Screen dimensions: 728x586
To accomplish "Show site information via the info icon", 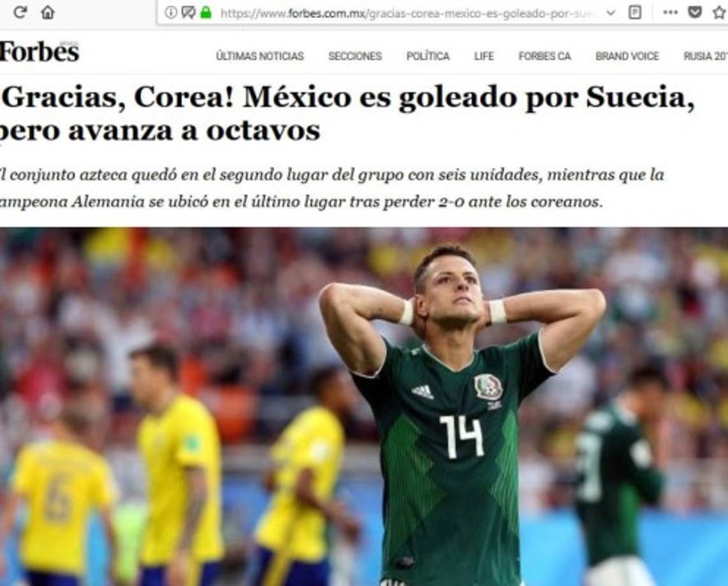I will [x=171, y=13].
